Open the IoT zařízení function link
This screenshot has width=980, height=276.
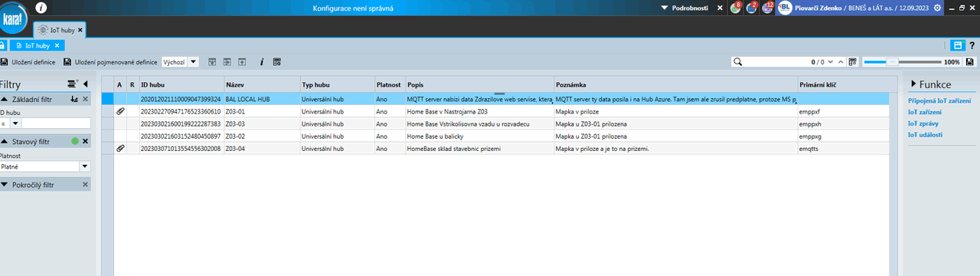pos(924,112)
